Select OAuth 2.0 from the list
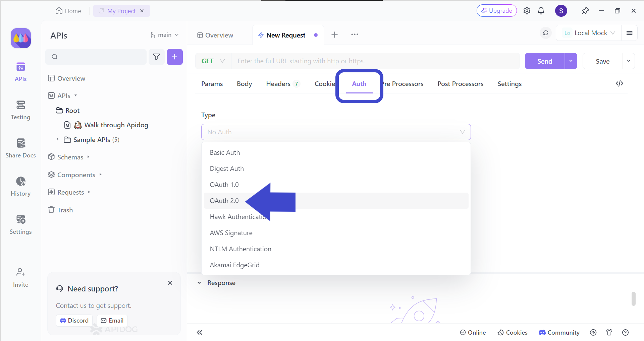The height and width of the screenshot is (341, 644). click(224, 201)
